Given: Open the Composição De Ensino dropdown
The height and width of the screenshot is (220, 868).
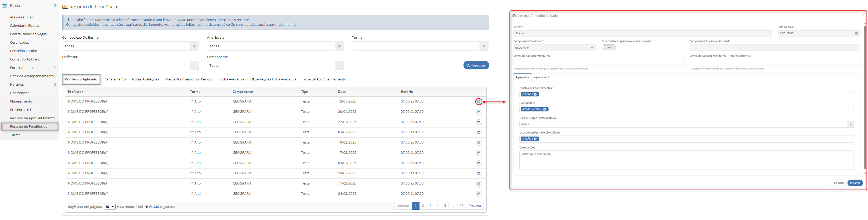Looking at the screenshot, I should [x=130, y=46].
